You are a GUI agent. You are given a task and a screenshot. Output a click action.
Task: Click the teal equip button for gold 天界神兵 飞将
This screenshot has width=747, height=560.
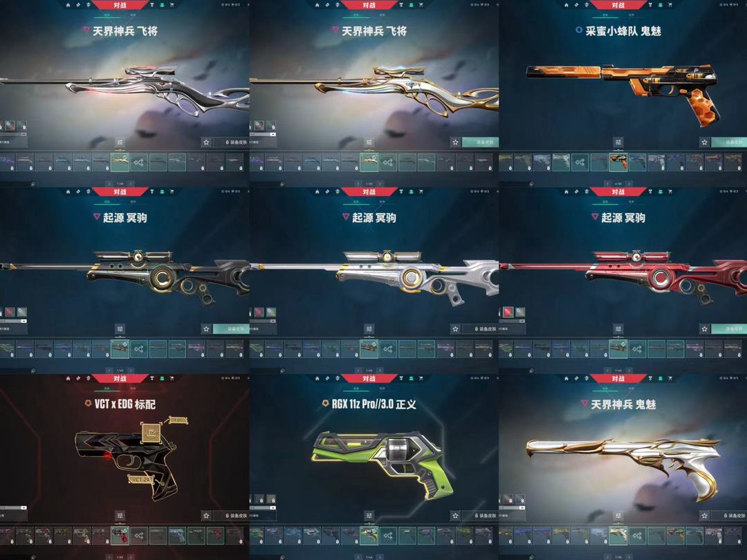(480, 142)
